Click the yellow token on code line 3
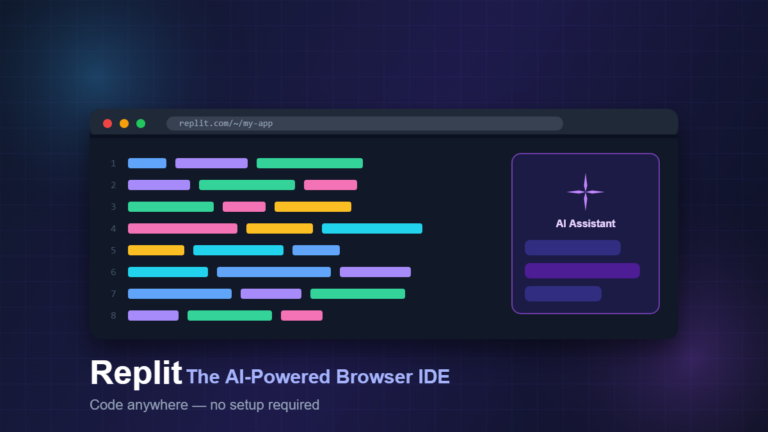Viewport: 768px width, 432px height. pos(313,207)
